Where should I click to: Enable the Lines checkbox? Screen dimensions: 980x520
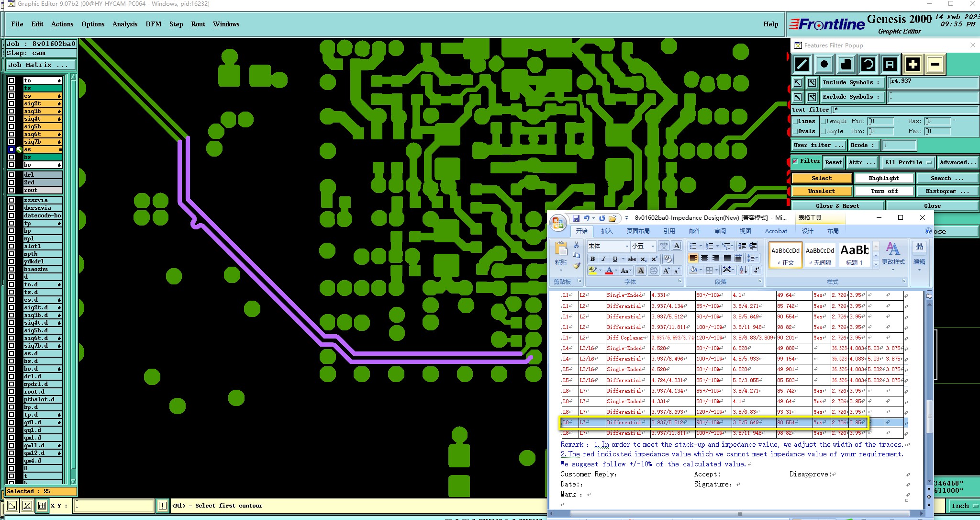click(795, 122)
